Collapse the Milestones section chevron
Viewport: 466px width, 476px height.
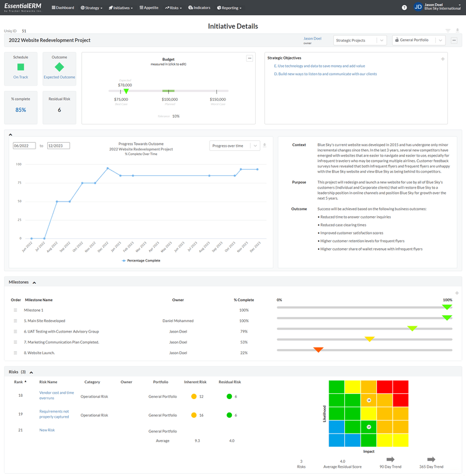click(x=33, y=281)
